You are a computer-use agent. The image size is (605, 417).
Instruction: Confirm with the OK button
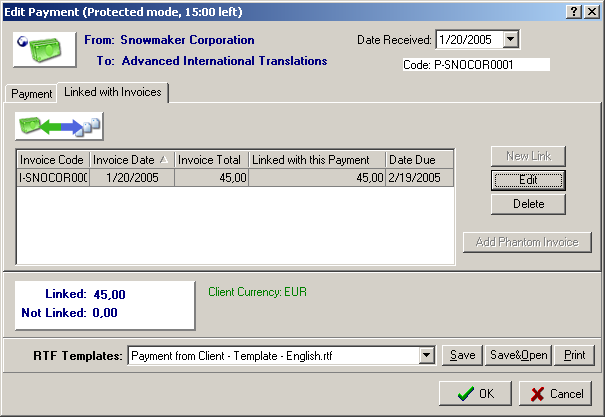pos(475,393)
